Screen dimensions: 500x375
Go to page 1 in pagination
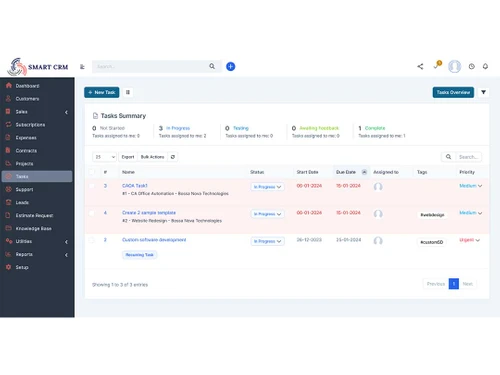(454, 284)
